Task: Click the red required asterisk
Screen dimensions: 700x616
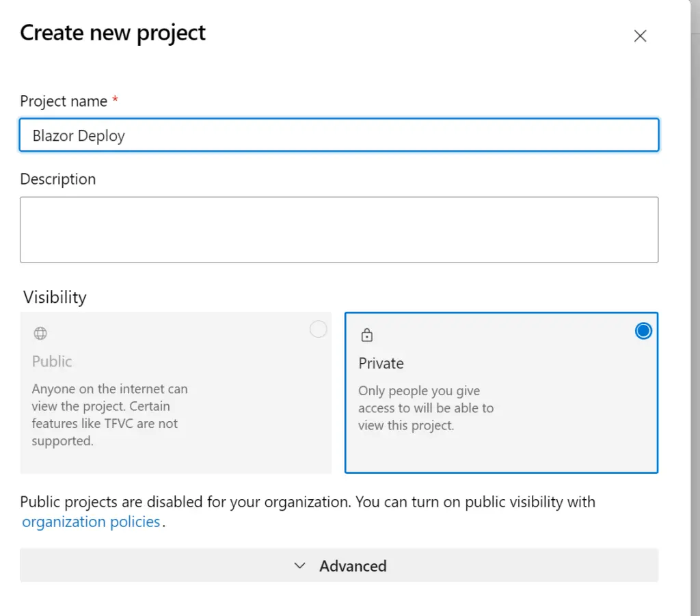Action: [115, 101]
